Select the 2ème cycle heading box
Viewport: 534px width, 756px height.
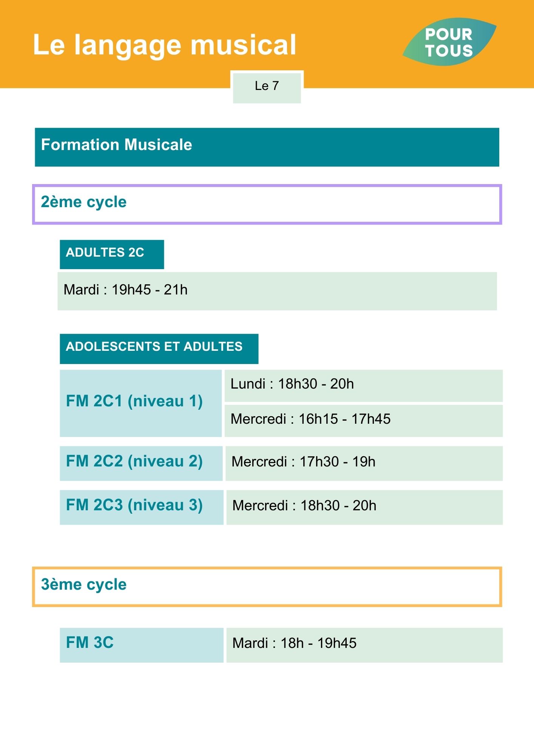267,204
